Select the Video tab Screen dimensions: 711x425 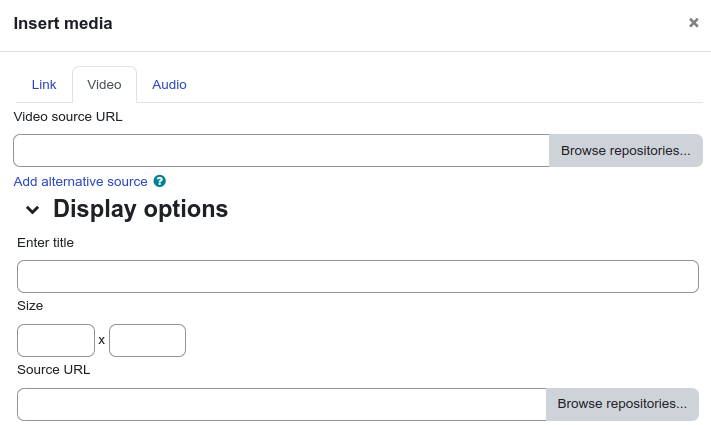click(x=104, y=85)
